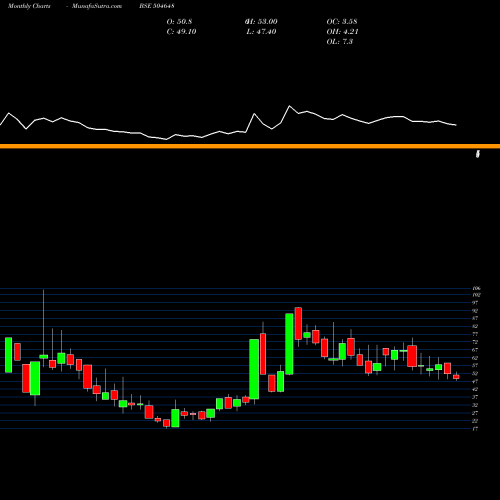Click the 47 price axis label

point(475,381)
